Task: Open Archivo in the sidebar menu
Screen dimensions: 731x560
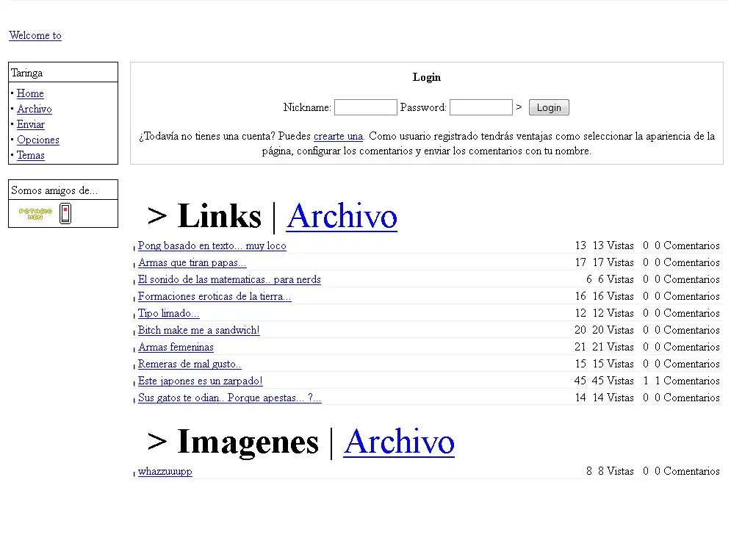Action: 35,109
